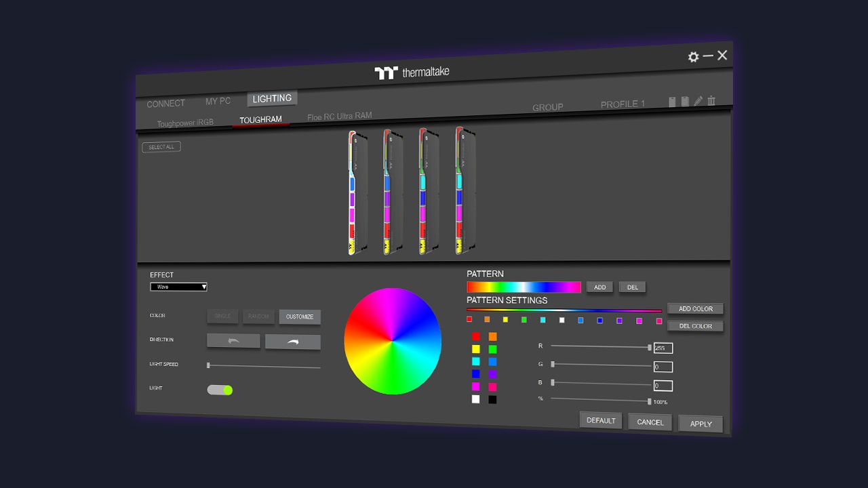The height and width of the screenshot is (488, 868).
Task: Select the hot pink color stop in pattern settings
Action: tap(659, 321)
